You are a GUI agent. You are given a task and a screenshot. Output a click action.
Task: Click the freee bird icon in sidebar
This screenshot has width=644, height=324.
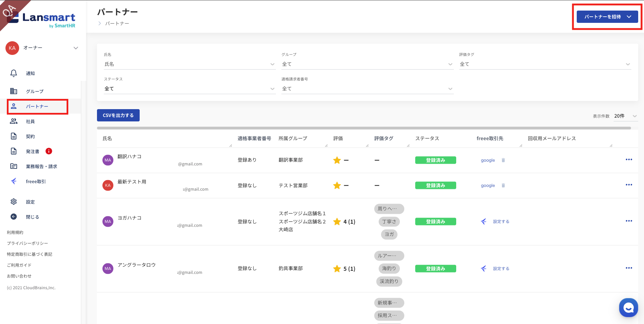point(14,181)
